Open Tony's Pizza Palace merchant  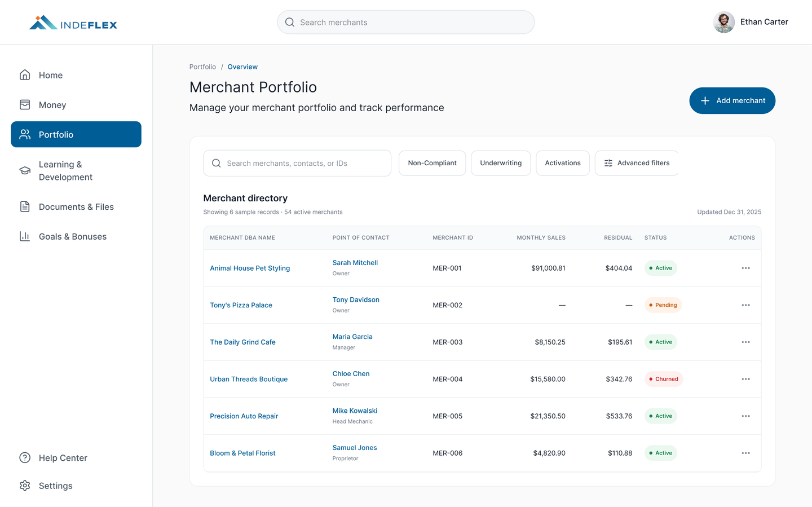[241, 305]
